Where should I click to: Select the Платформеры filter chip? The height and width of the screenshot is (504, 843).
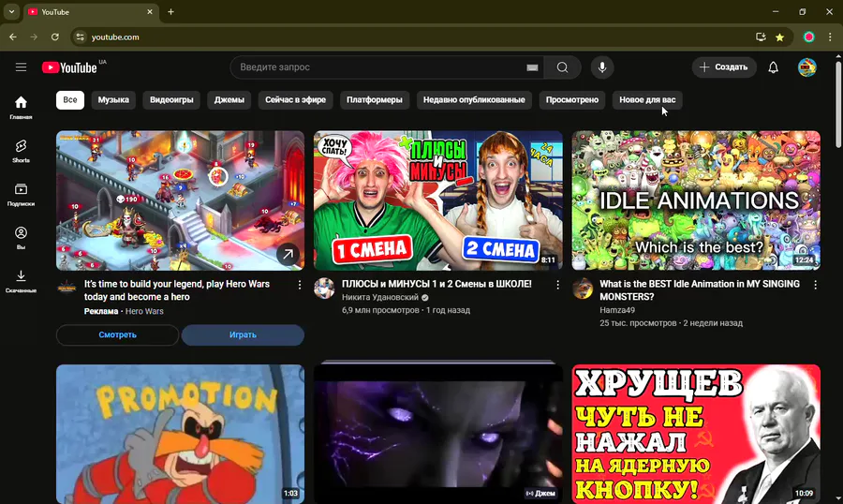(x=374, y=99)
